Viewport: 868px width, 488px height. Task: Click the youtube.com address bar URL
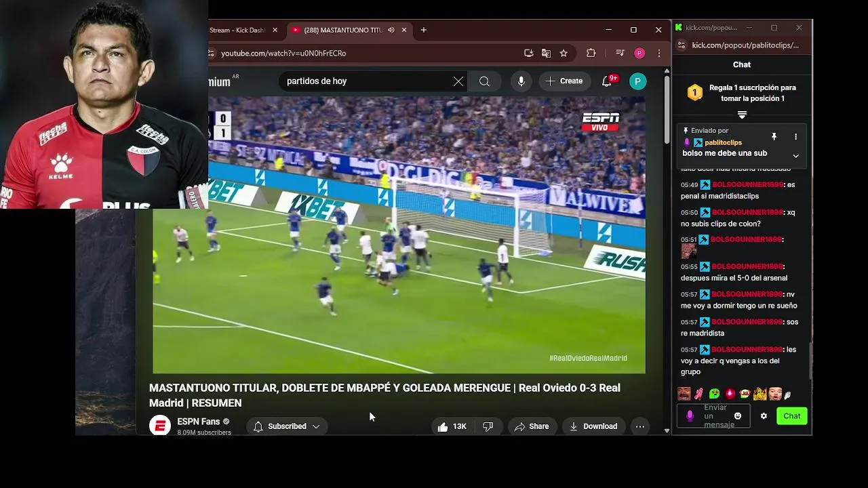click(283, 53)
